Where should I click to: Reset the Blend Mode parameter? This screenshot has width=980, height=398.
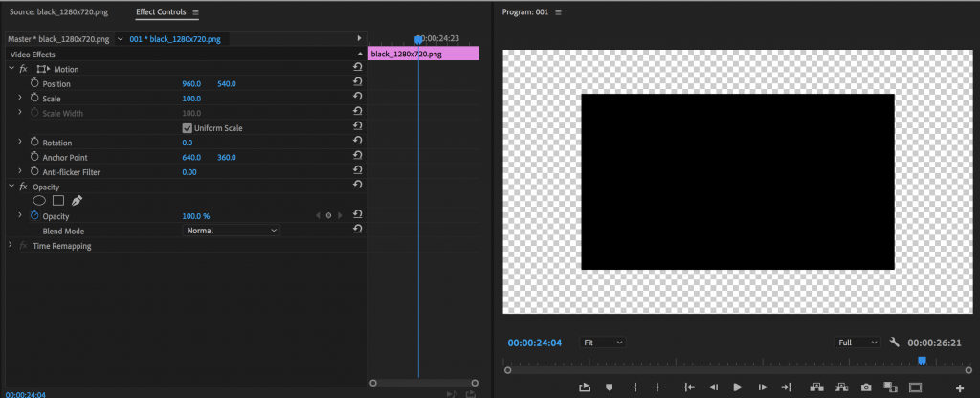pos(358,230)
